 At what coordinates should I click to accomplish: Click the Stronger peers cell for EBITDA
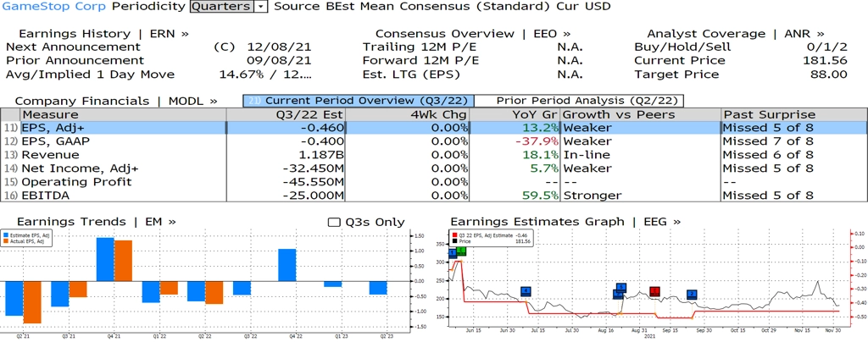click(592, 195)
